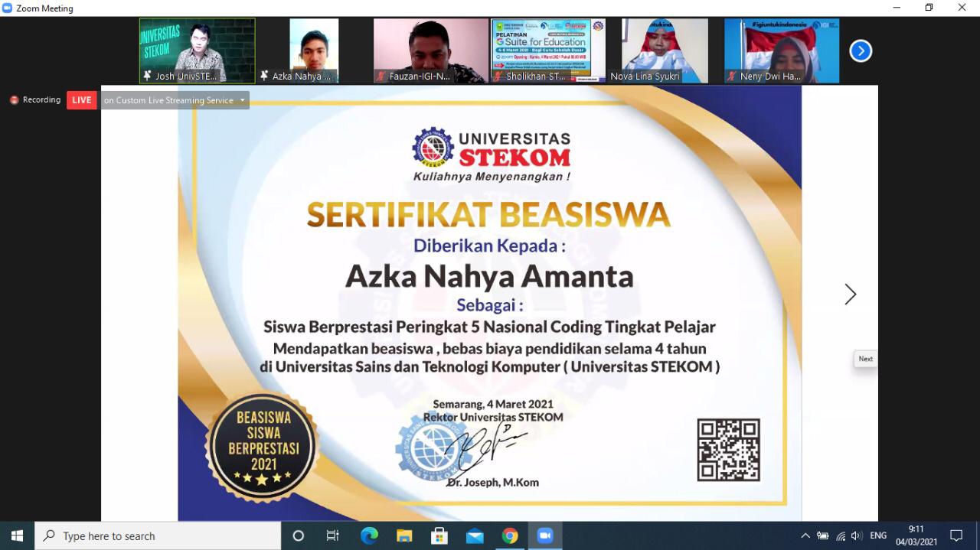Advance to next slide with right chevron
The height and width of the screenshot is (550, 980).
[850, 295]
